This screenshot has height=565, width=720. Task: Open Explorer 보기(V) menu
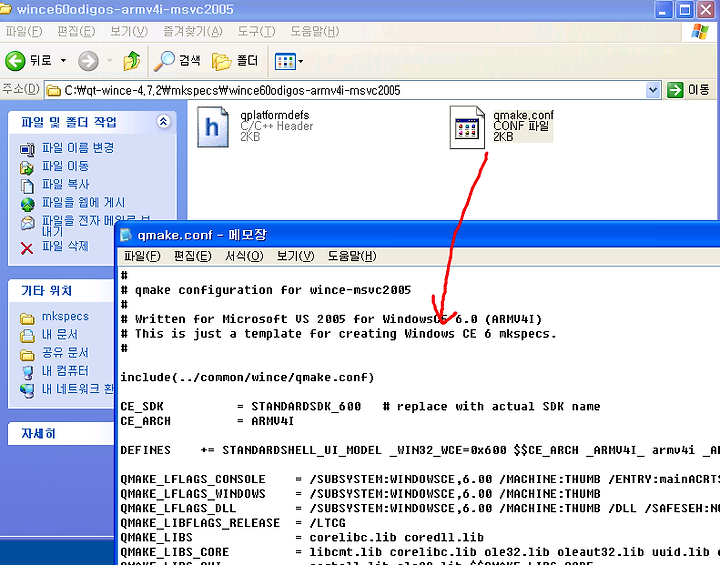[129, 31]
